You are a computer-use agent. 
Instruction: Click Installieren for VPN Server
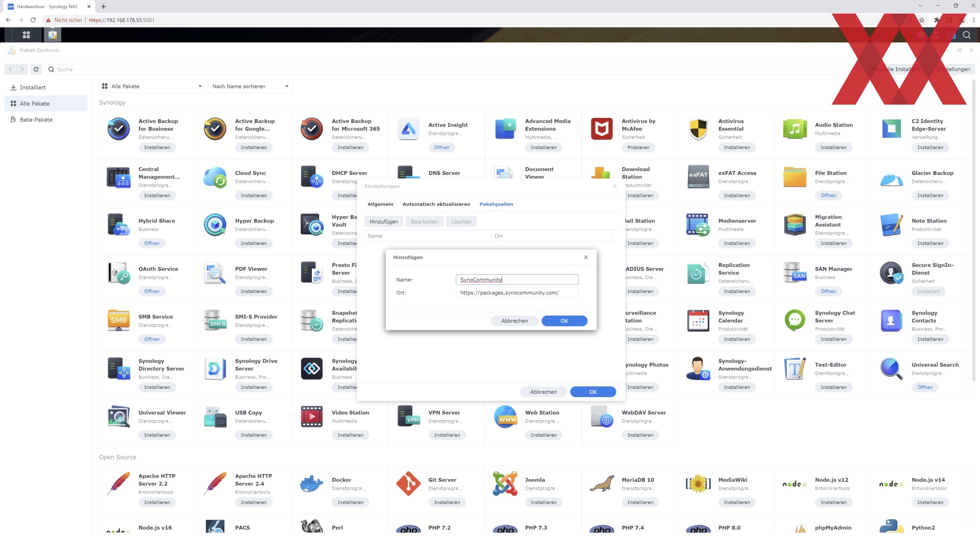(447, 435)
